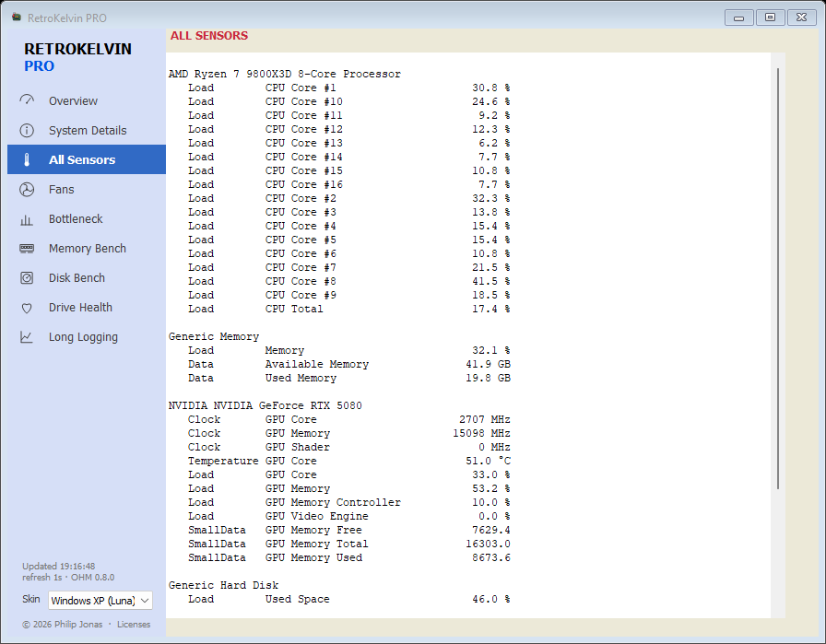This screenshot has height=644, width=826.
Task: Click the System Details info icon
Action: tap(27, 130)
